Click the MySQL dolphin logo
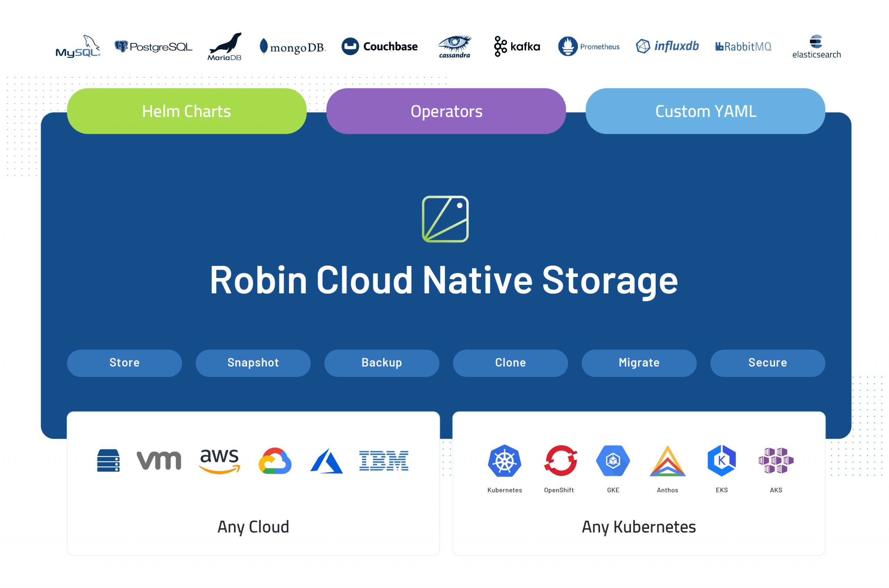This screenshot has width=889, height=588. 78,47
